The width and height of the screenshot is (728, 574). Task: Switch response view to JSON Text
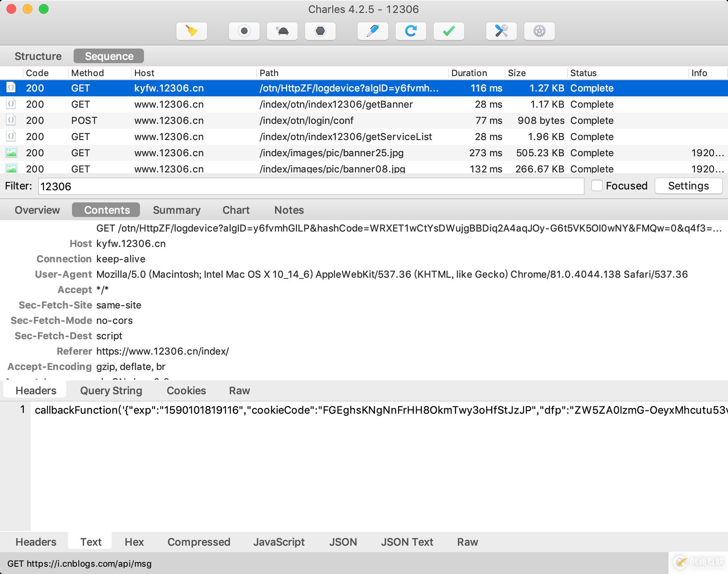407,542
